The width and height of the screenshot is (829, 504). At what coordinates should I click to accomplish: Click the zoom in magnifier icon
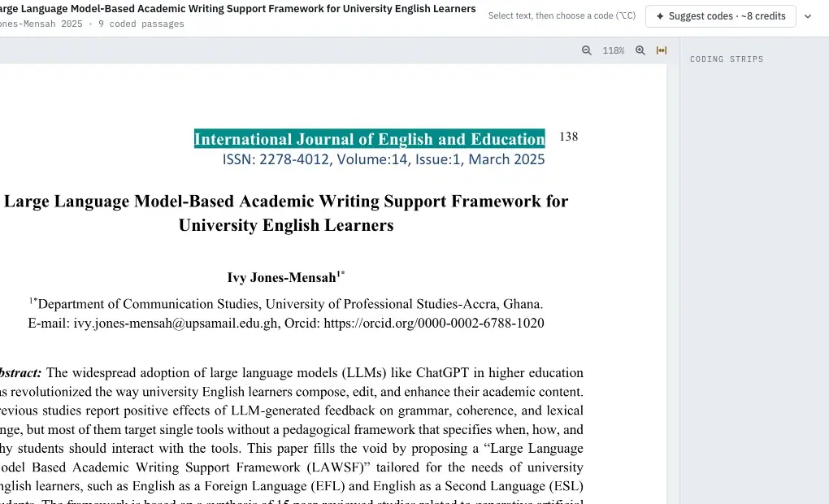[x=640, y=50]
